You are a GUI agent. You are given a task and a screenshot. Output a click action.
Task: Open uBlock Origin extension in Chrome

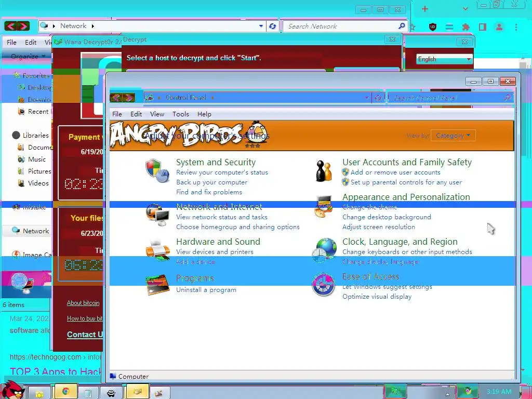click(433, 27)
